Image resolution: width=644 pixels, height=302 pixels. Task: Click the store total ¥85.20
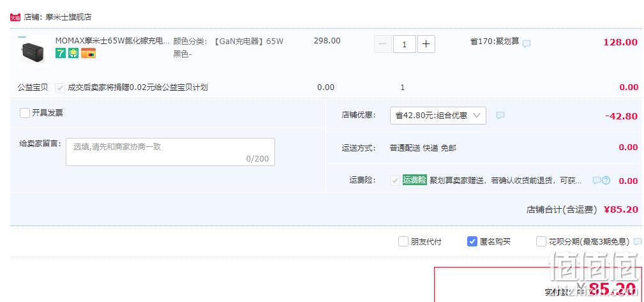(621, 209)
